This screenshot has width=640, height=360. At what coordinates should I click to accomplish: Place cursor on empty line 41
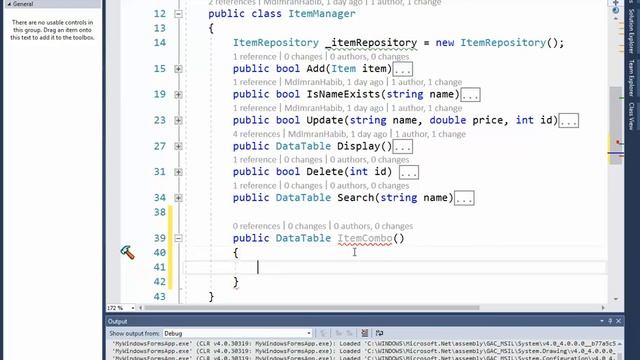[x=394, y=267]
